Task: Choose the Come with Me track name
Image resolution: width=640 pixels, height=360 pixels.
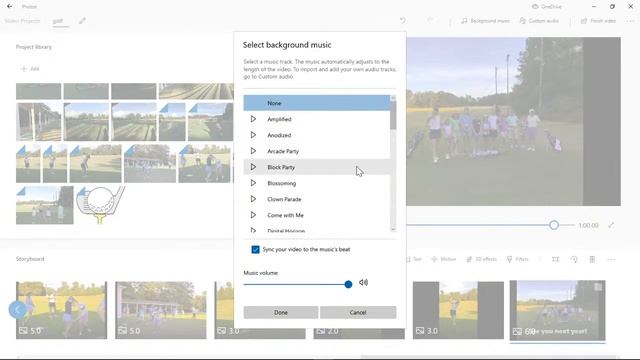Action: point(285,215)
